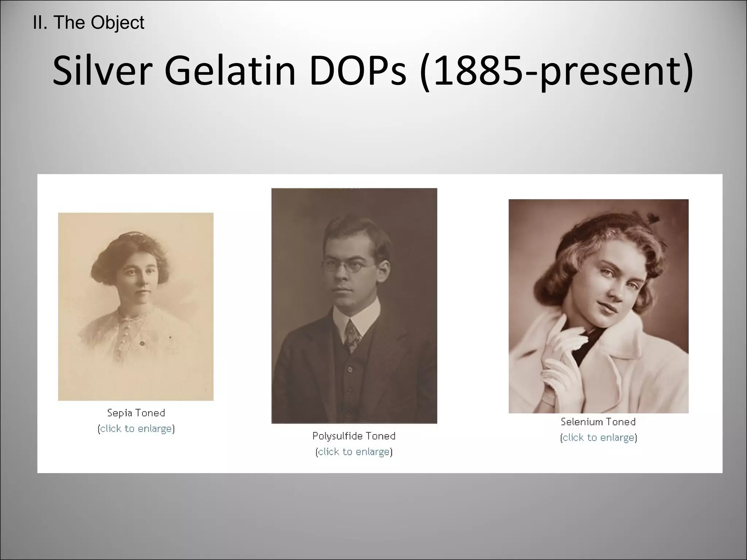Click 'click to enlarge' under Sepia Toned

click(136, 428)
